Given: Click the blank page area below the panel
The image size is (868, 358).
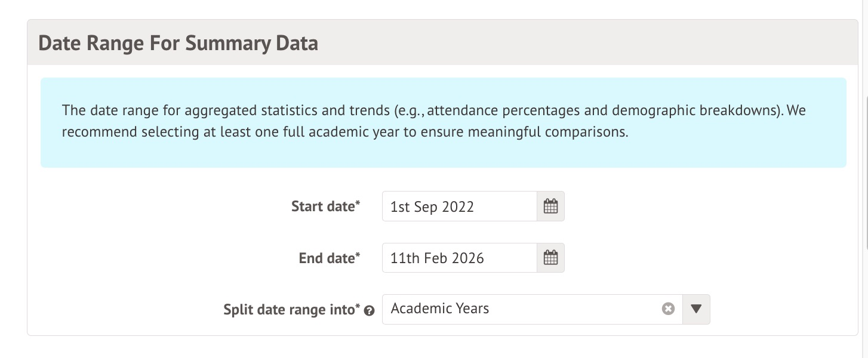Looking at the screenshot, I should coord(434,348).
